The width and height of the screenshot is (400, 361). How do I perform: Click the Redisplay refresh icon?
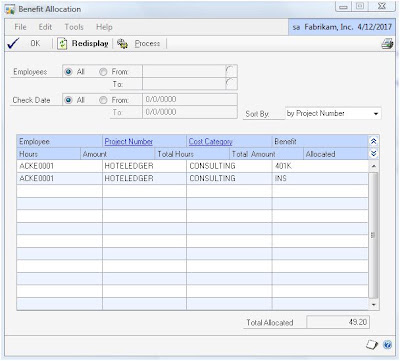click(x=62, y=44)
